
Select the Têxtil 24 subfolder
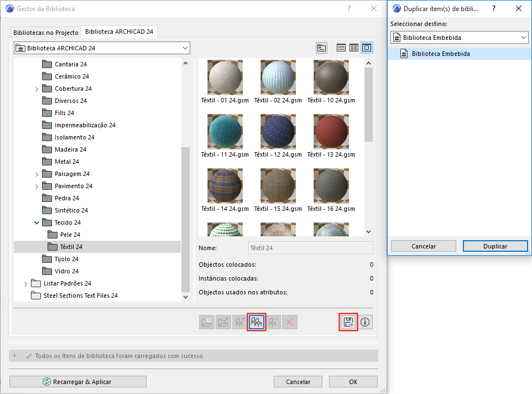(x=97, y=247)
